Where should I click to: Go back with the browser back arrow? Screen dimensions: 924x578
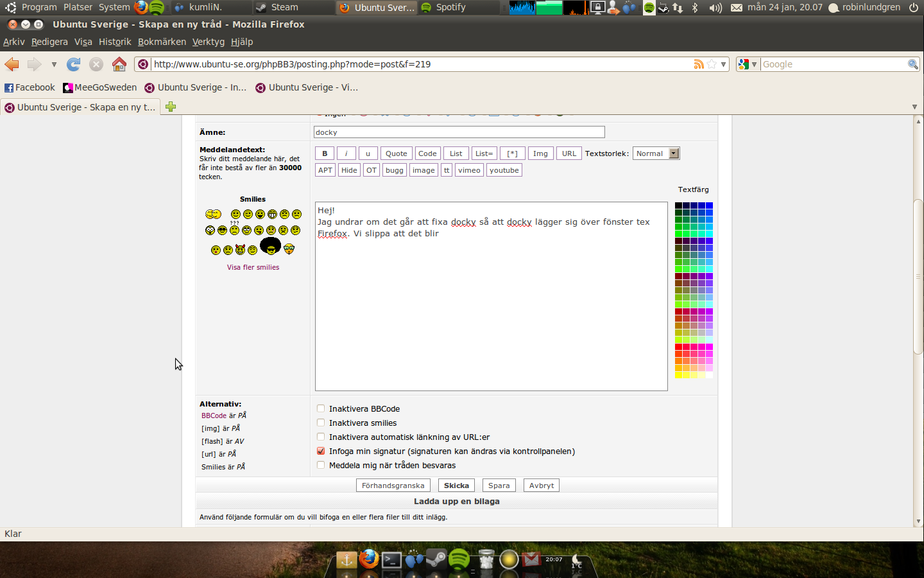(12, 64)
